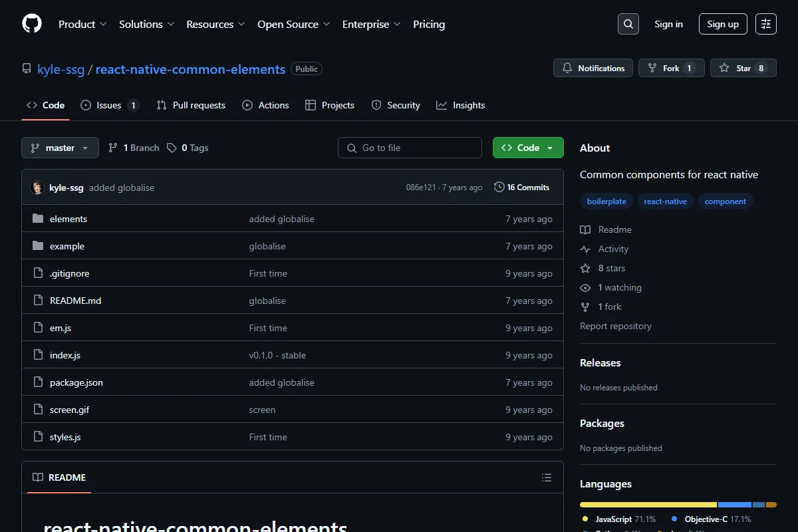Click the star icon in Star button
This screenshot has height=532, width=798.
pyautogui.click(x=724, y=68)
